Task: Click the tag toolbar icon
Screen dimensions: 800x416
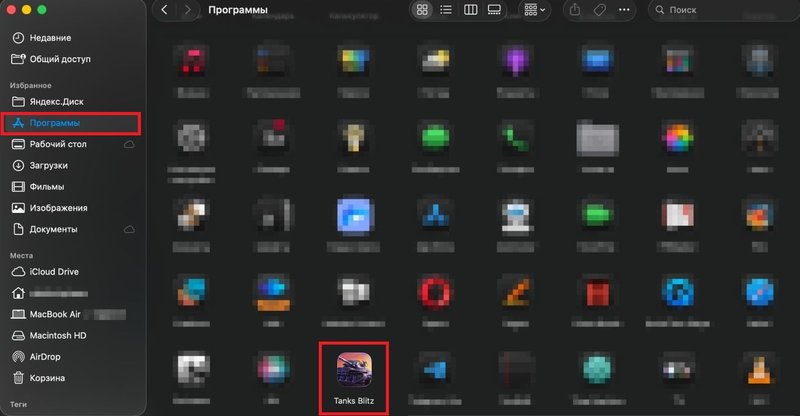Action: point(603,10)
